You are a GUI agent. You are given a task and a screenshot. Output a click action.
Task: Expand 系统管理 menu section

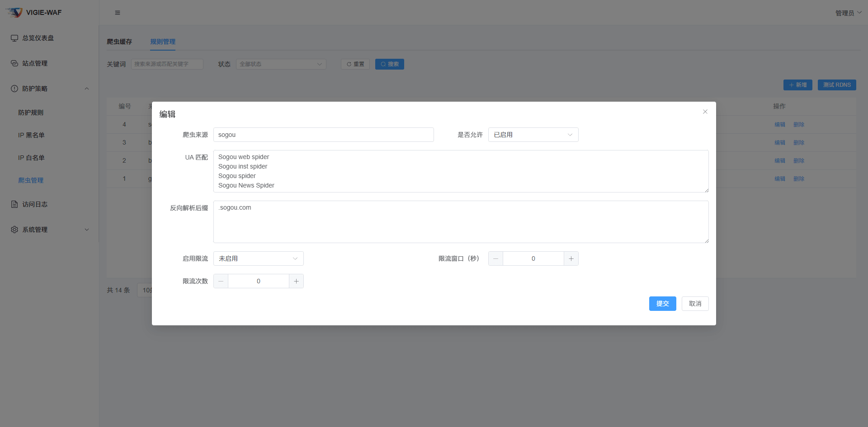point(49,230)
